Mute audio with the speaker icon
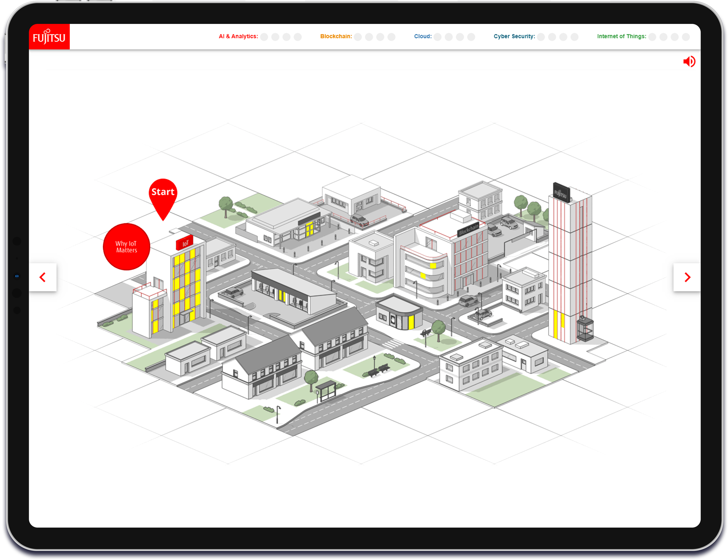 click(x=689, y=62)
